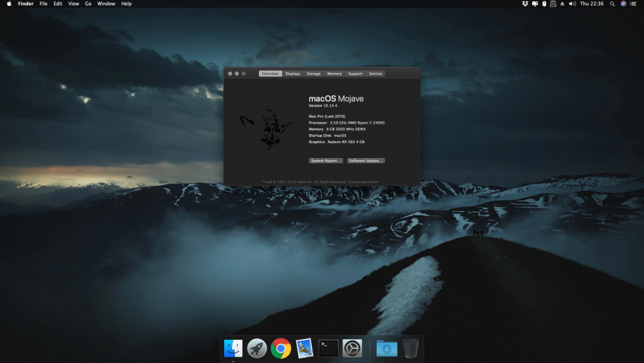Open the Notification Centre list icon
This screenshot has height=363, width=644.
coord(633,4)
